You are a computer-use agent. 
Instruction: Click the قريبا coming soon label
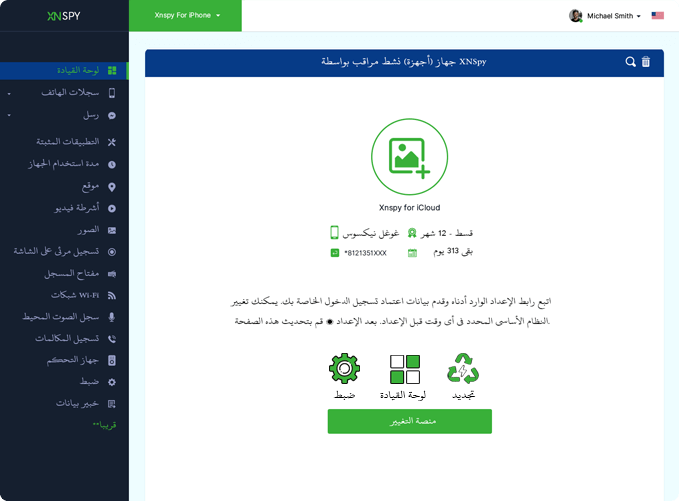[104, 425]
